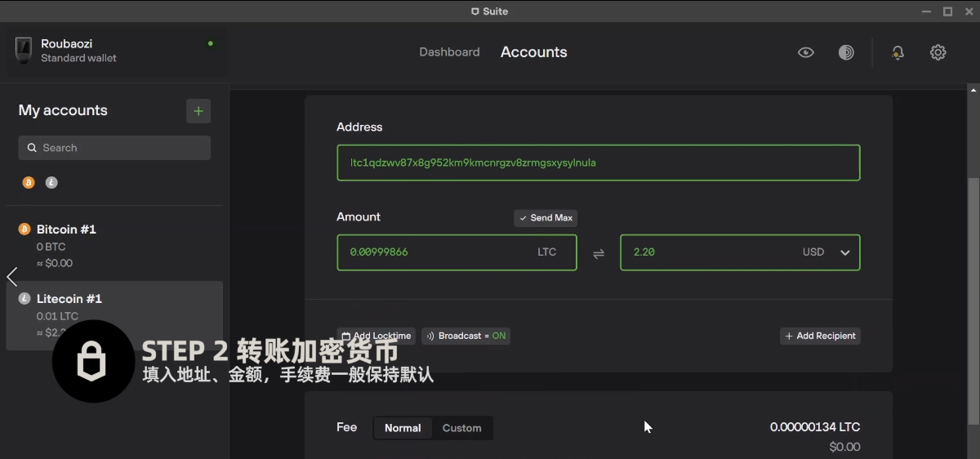Click the My accounts heading
This screenshot has height=459, width=980.
(x=63, y=110)
